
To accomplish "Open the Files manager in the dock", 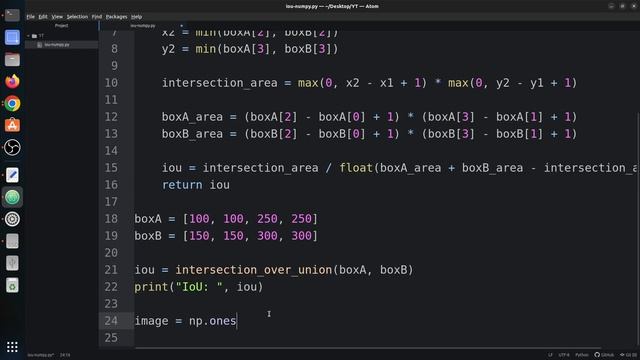I will [12, 60].
